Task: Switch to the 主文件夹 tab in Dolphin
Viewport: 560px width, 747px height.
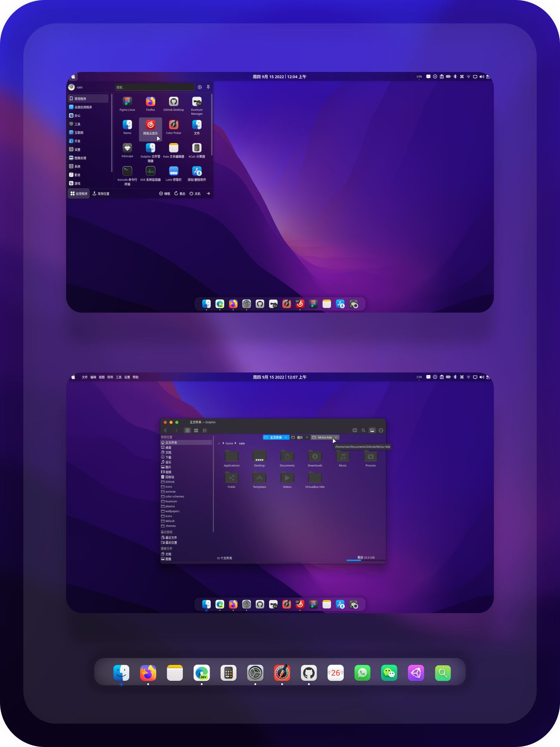Action: (x=276, y=437)
